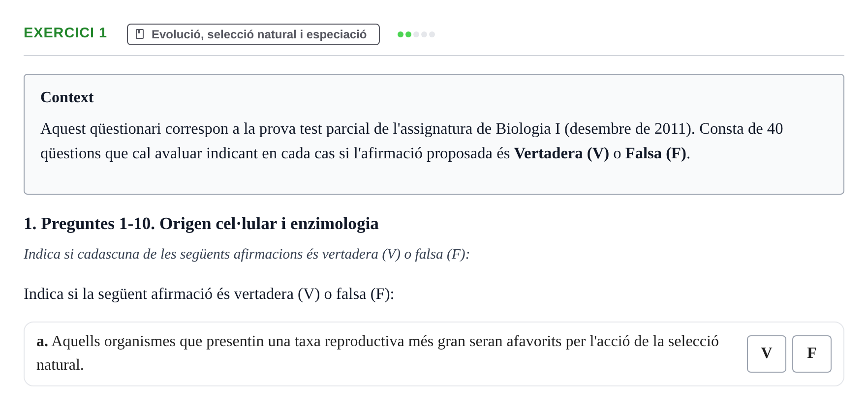Click the bold text Falsa (F) in Context
This screenshot has height=411, width=868.
[x=656, y=153]
